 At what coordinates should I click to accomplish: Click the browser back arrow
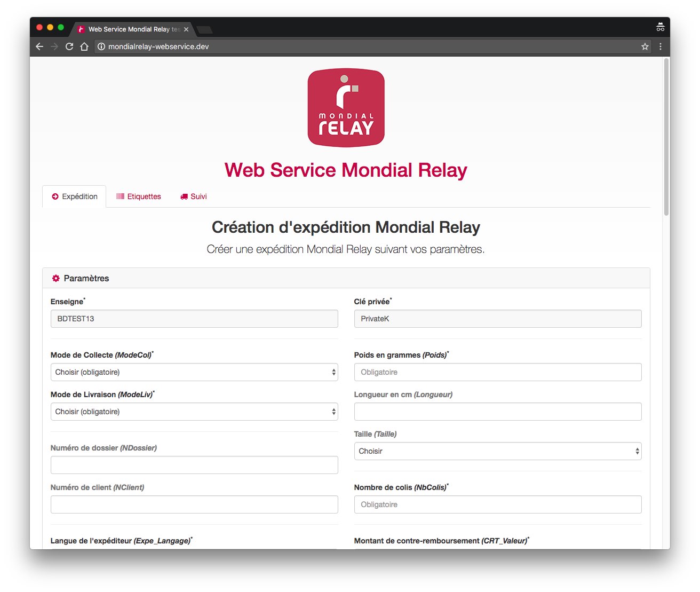point(39,46)
